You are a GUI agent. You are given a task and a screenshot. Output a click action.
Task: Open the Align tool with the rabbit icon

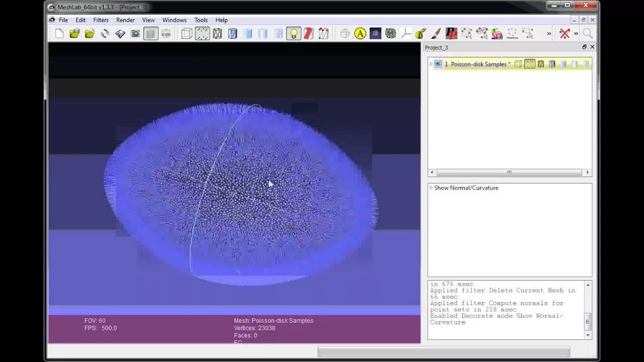pyautogui.click(x=497, y=33)
